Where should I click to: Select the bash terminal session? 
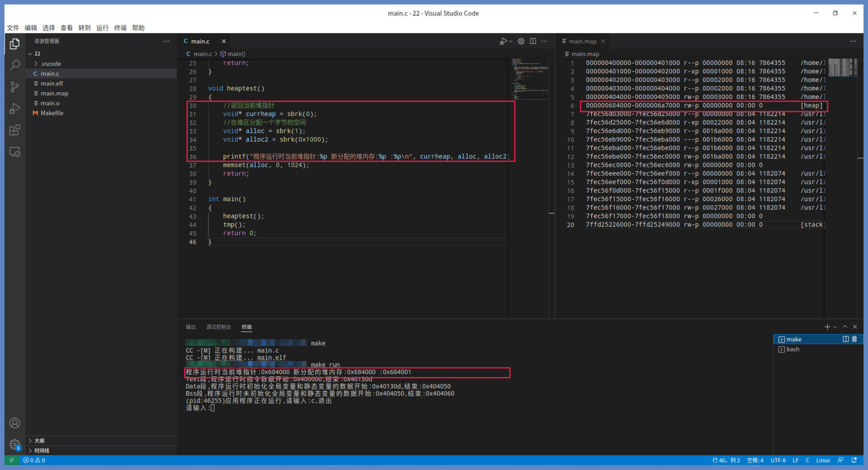tap(793, 349)
